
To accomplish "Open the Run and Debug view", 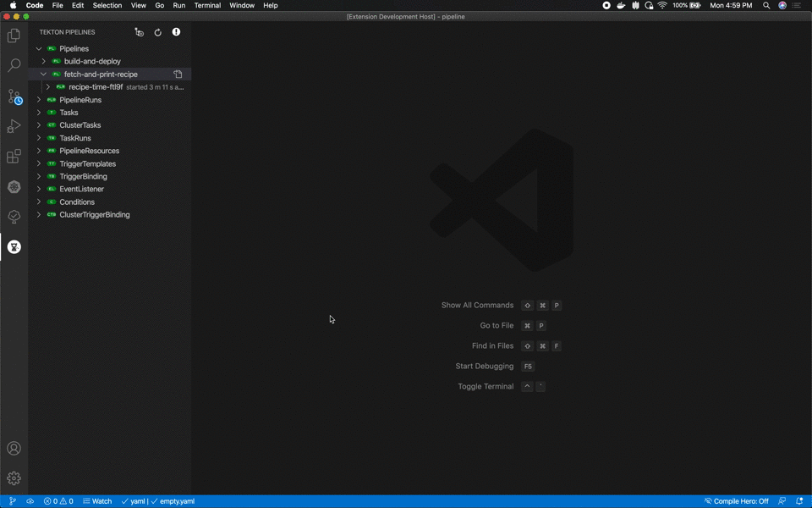I will (x=14, y=126).
